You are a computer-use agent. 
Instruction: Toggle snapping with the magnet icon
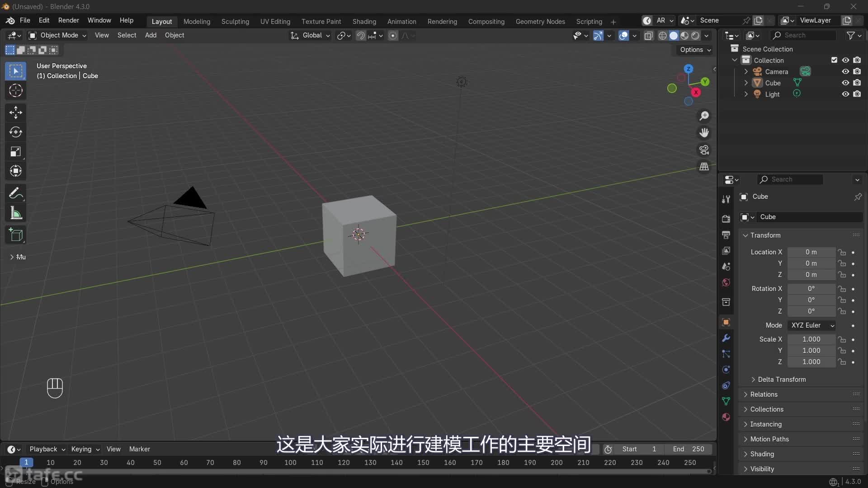362,36
